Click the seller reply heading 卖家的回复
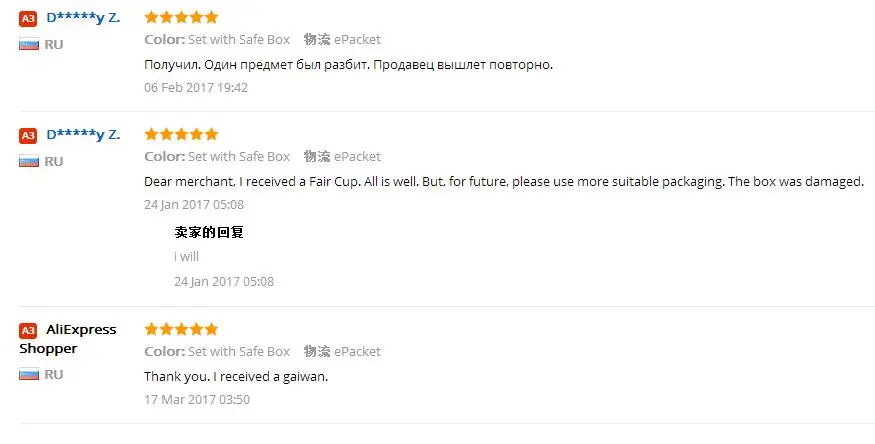Viewport: 875px width, 444px height. tap(209, 232)
